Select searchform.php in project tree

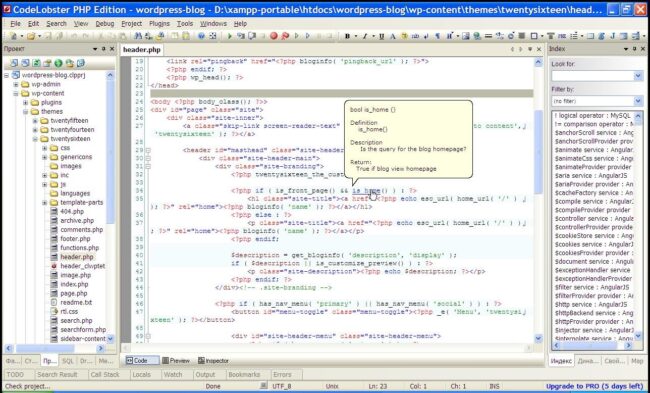coord(83,330)
